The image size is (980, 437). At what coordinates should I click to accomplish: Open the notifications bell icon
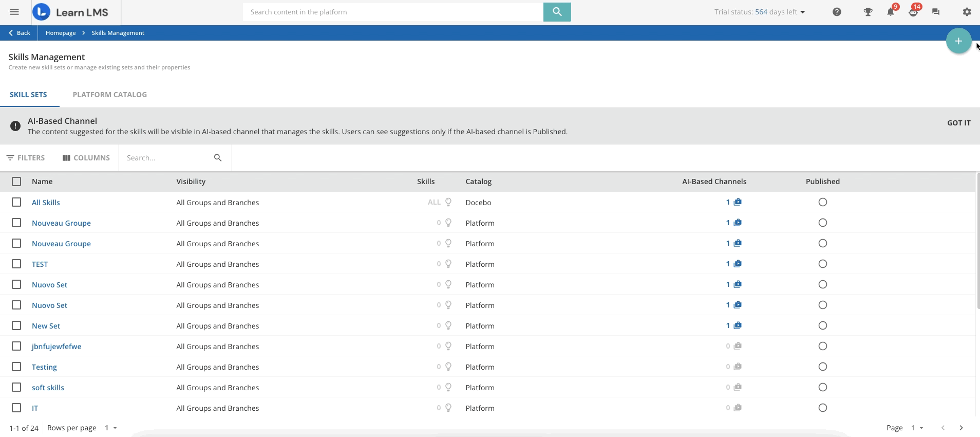[890, 12]
